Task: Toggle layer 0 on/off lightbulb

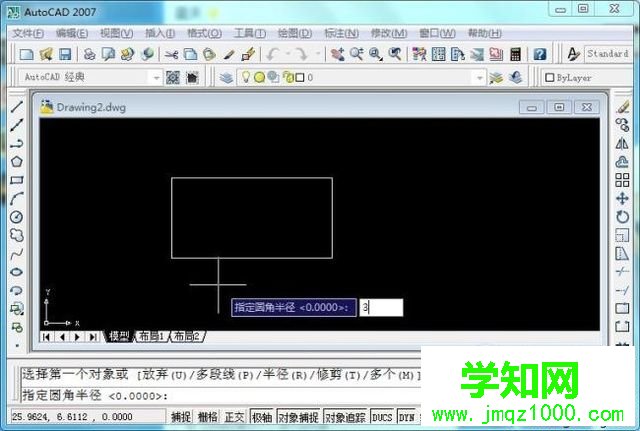Action: click(246, 77)
